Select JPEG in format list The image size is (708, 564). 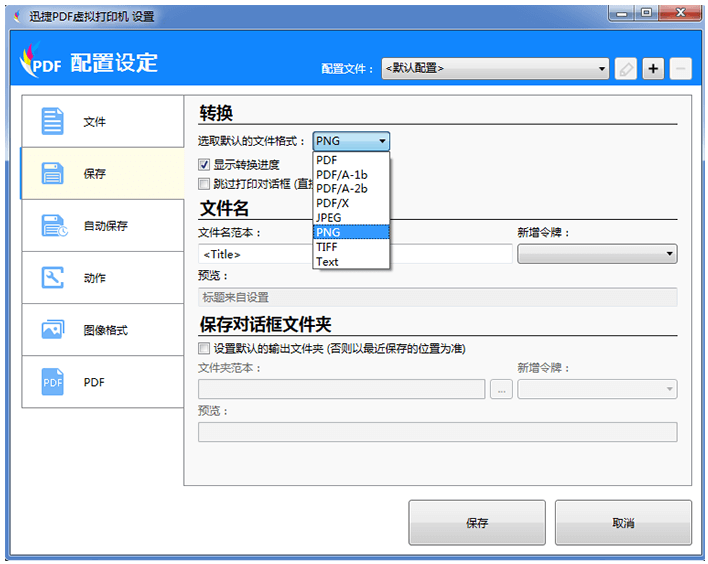pyautogui.click(x=351, y=218)
